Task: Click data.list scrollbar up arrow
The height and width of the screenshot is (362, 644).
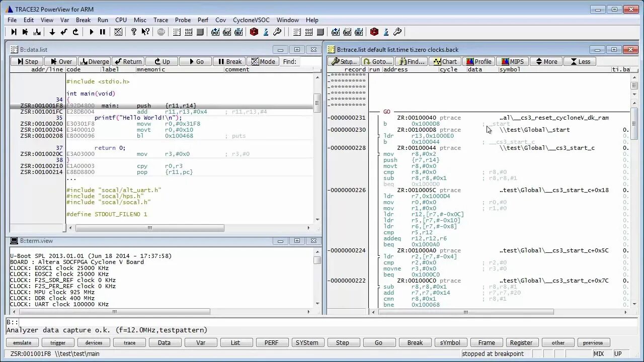Action: click(317, 77)
